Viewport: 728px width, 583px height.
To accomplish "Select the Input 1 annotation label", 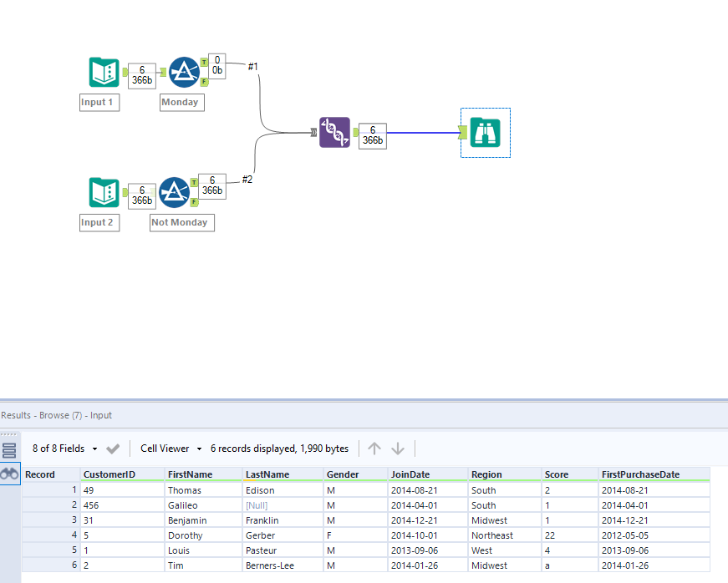I will point(99,102).
